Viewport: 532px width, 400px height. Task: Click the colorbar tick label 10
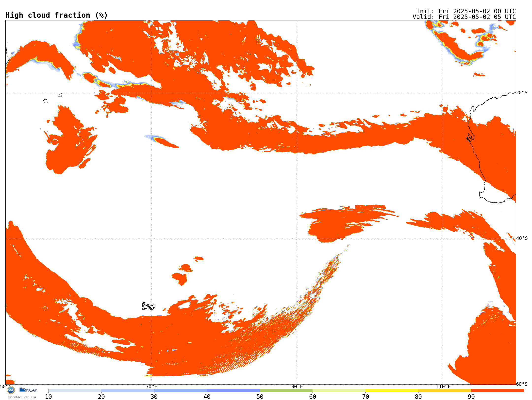click(x=49, y=397)
